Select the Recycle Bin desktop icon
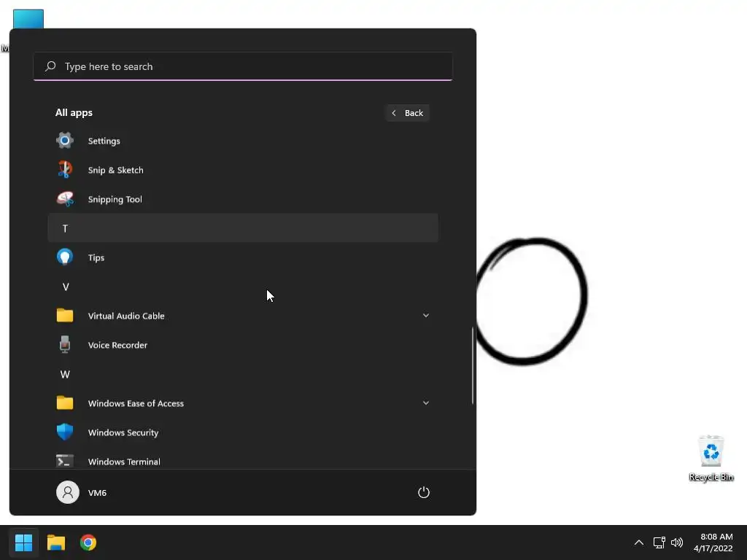747x560 pixels. coord(711,458)
